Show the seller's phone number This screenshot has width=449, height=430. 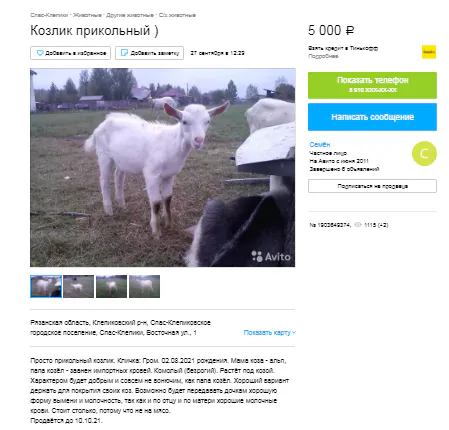372,85
